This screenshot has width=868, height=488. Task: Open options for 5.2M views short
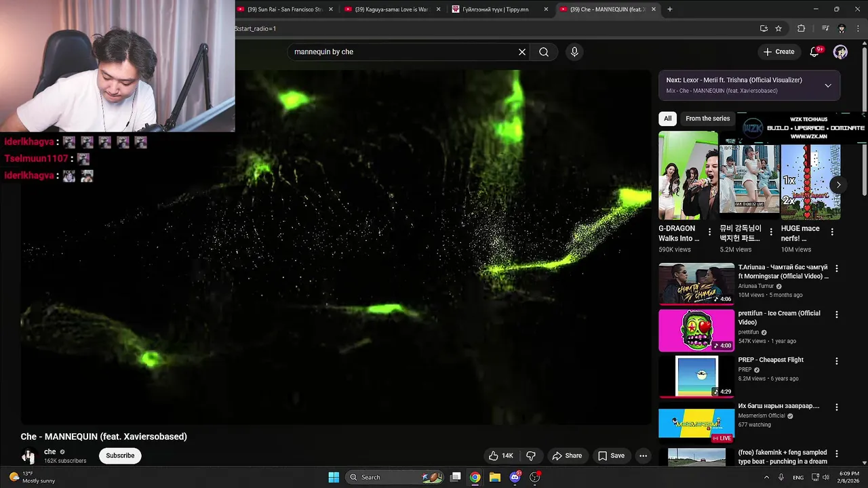click(x=771, y=232)
